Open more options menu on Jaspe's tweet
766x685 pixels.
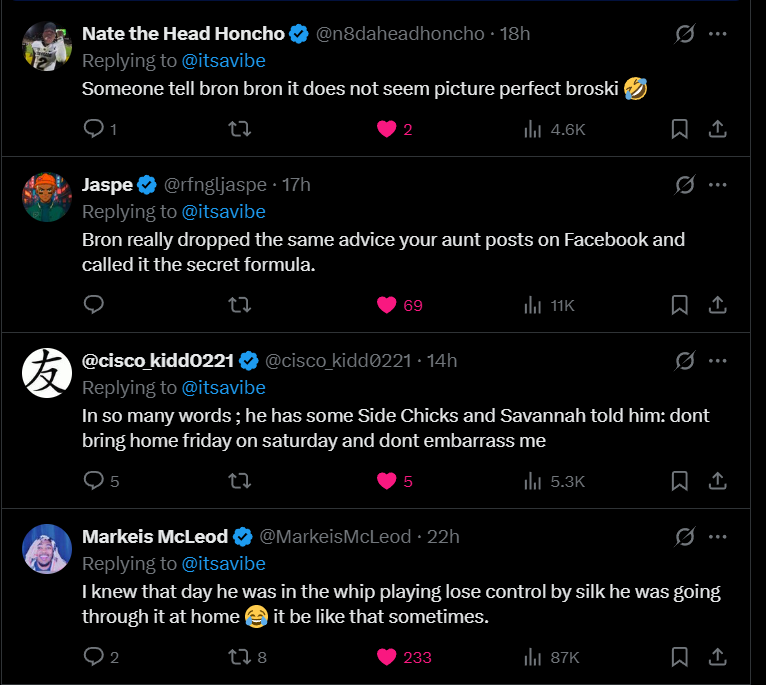[x=717, y=185]
